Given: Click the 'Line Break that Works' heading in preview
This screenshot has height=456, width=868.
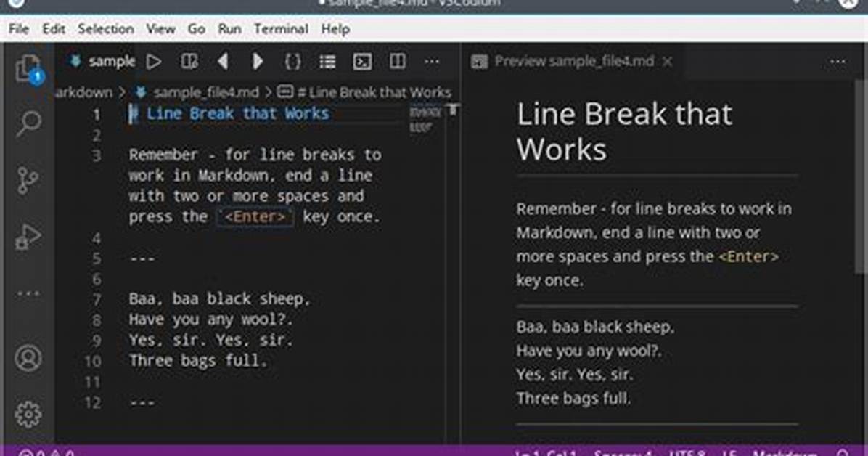Looking at the screenshot, I should pos(624,132).
